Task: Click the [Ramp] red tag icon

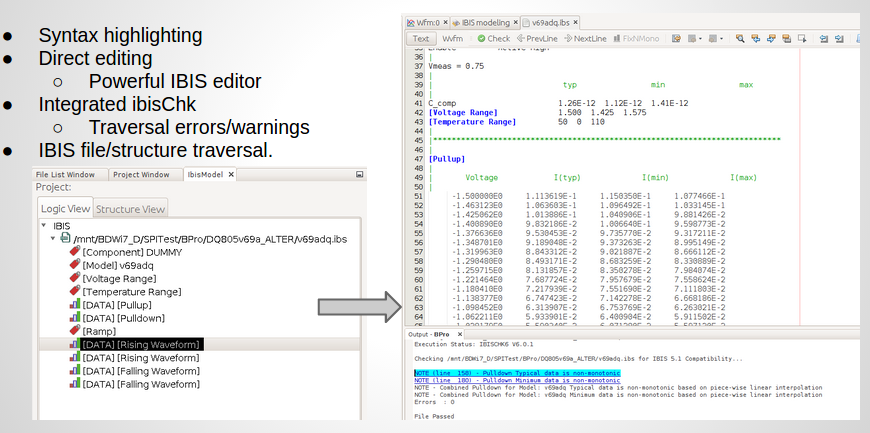Action: [x=75, y=330]
